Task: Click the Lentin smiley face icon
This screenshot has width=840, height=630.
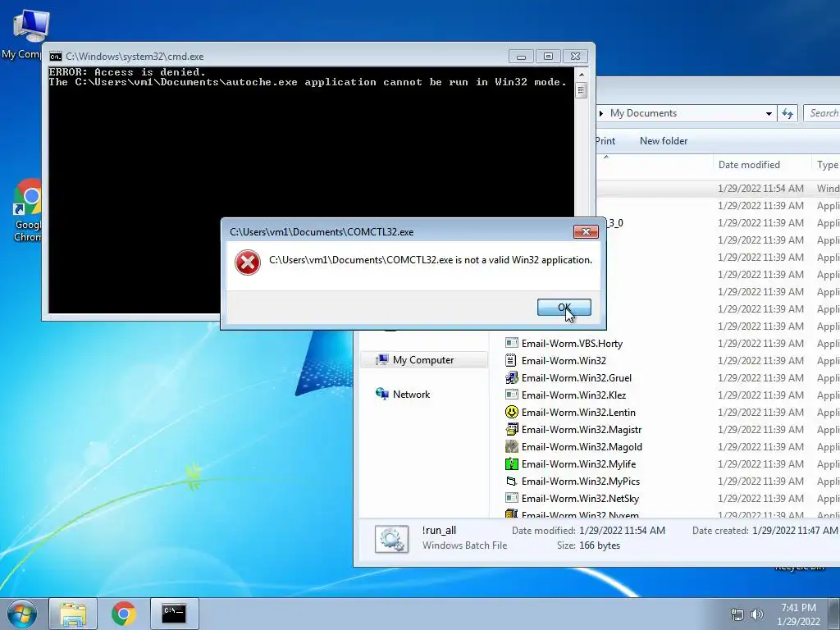Action: (x=512, y=412)
